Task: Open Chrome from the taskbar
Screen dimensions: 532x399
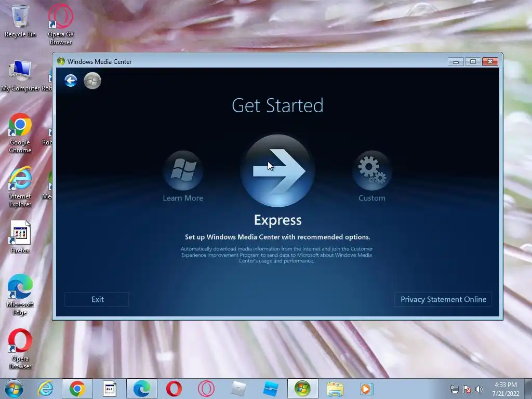Action: tap(77, 389)
